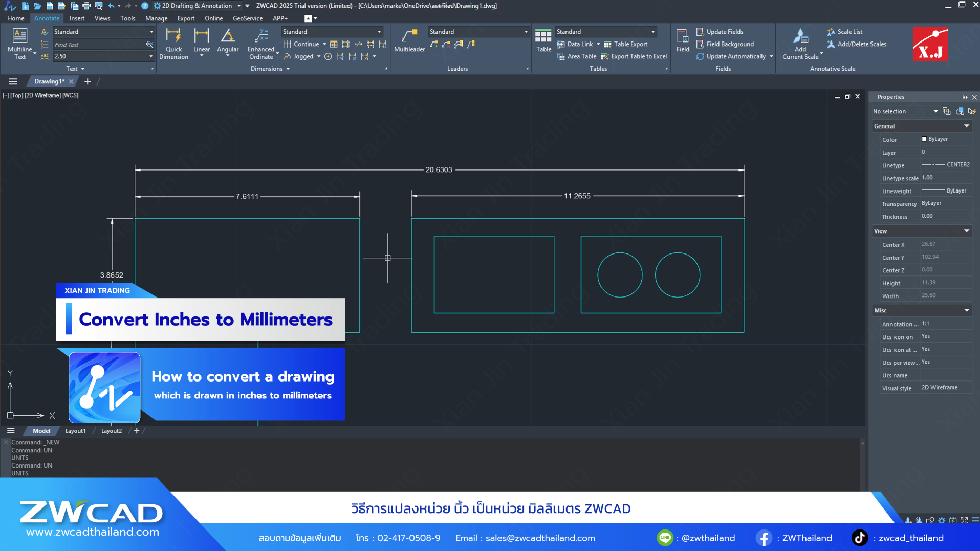
Task: Click the Spell Check ABC icon
Action: (45, 56)
